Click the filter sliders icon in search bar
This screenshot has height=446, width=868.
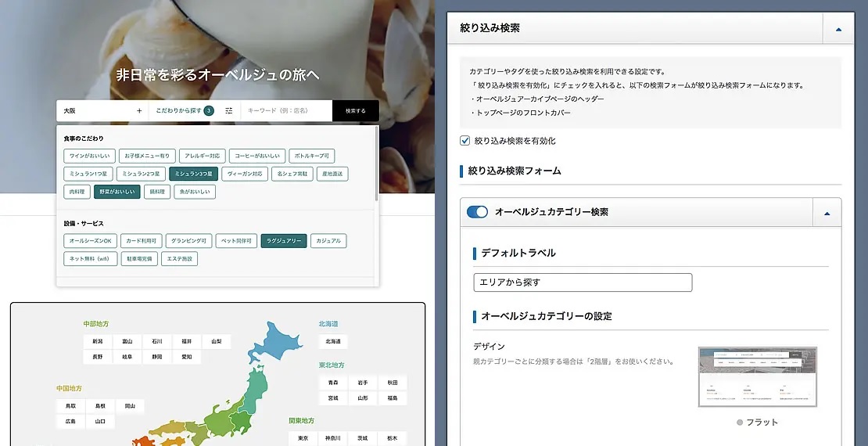pos(228,111)
